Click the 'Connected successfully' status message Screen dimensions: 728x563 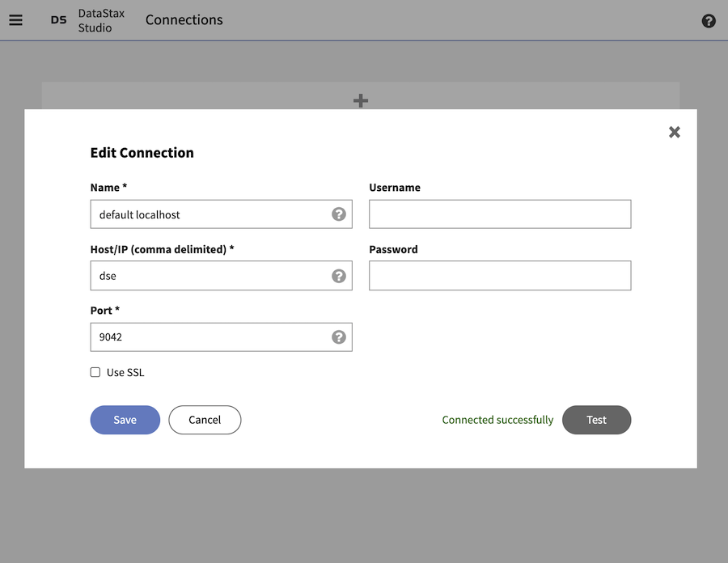click(x=497, y=420)
